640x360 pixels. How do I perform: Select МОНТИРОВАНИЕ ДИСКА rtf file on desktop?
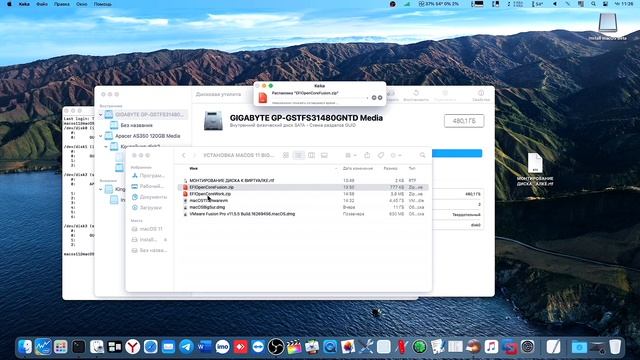[x=535, y=169]
